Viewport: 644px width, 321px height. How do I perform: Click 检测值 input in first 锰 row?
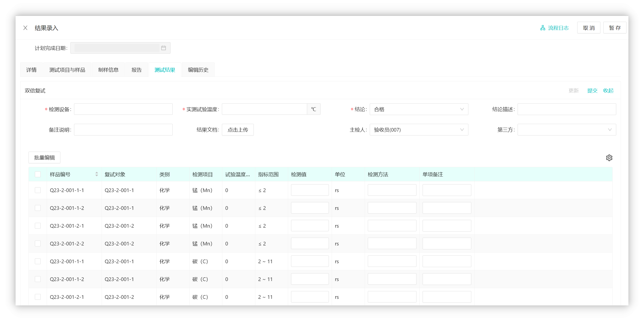click(310, 190)
